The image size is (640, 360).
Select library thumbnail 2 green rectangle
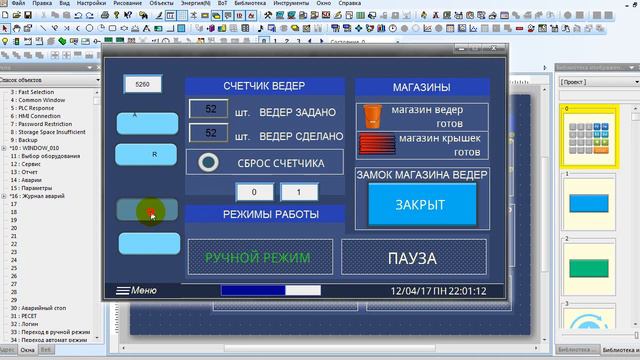tap(589, 268)
